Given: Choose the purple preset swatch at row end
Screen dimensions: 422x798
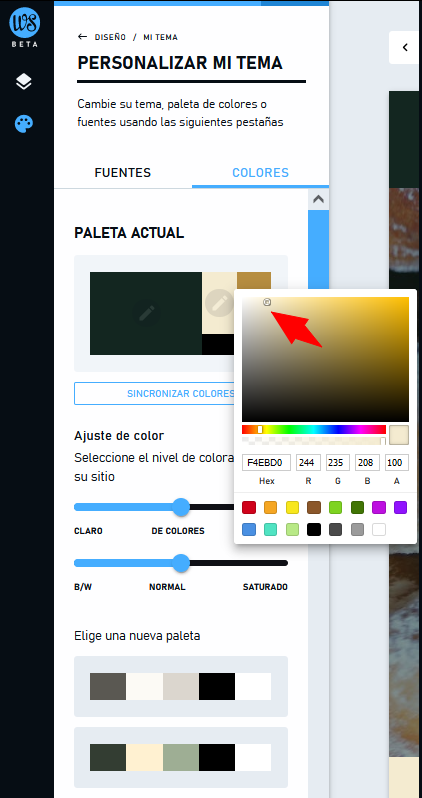Looking at the screenshot, I should tap(401, 507).
